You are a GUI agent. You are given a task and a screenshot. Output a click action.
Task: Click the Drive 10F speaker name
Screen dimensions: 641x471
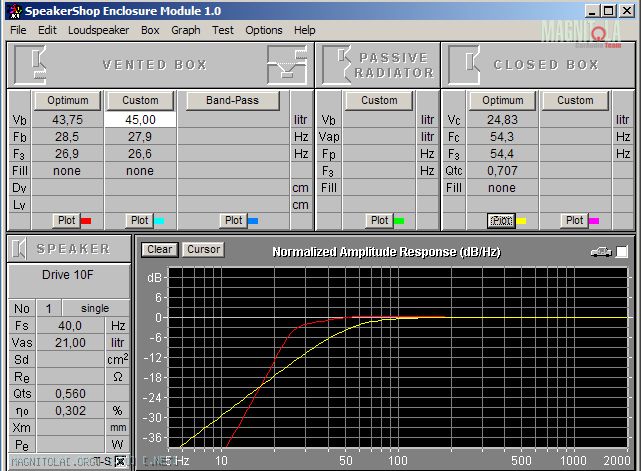[x=68, y=275]
